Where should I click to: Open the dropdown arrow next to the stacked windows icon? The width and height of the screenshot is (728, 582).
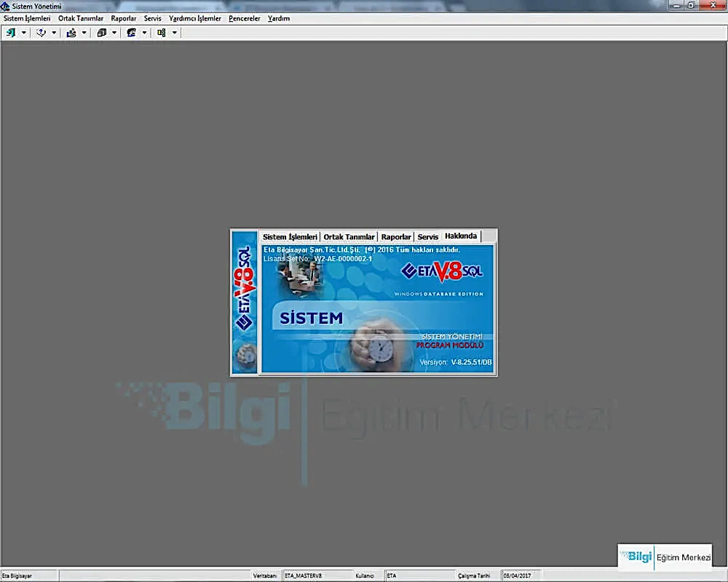click(114, 33)
